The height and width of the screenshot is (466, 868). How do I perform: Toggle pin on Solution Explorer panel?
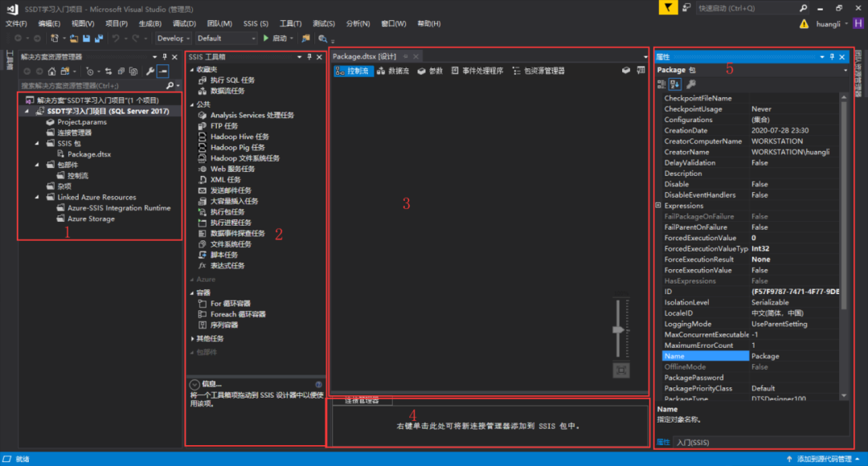(x=165, y=57)
